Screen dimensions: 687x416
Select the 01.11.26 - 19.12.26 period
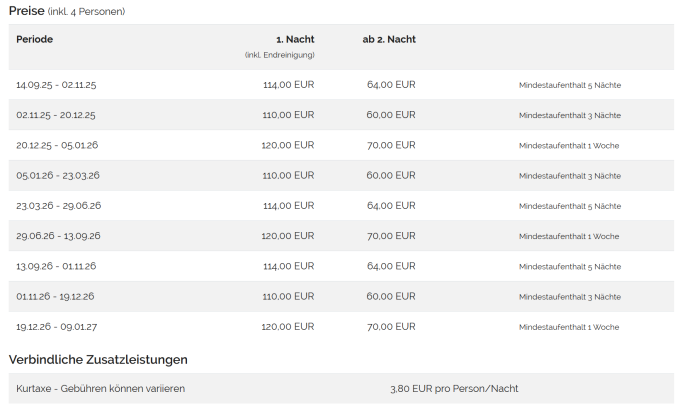click(x=56, y=296)
